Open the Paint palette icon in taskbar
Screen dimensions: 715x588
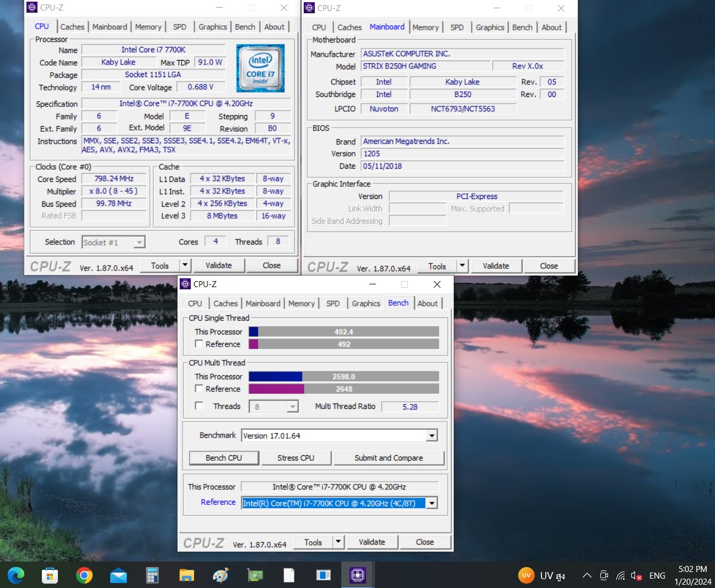(x=221, y=575)
